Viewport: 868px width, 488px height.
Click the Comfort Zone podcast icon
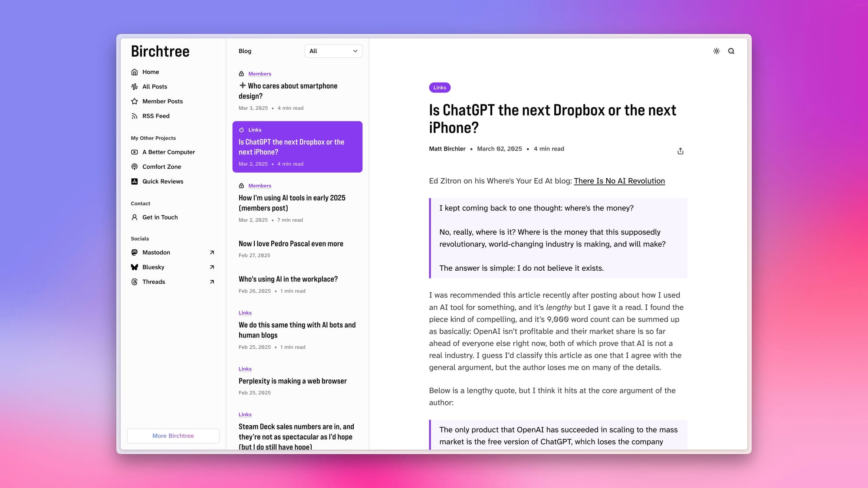click(x=135, y=167)
